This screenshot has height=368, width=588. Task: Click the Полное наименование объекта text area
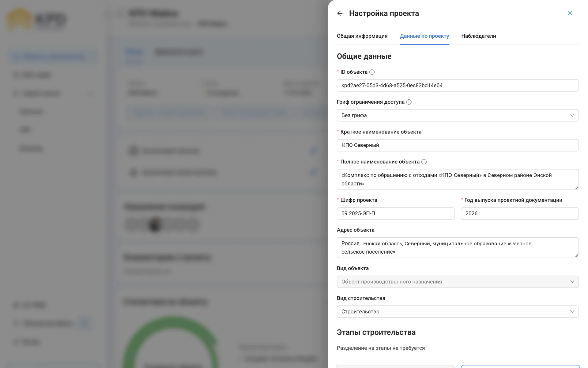(458, 179)
